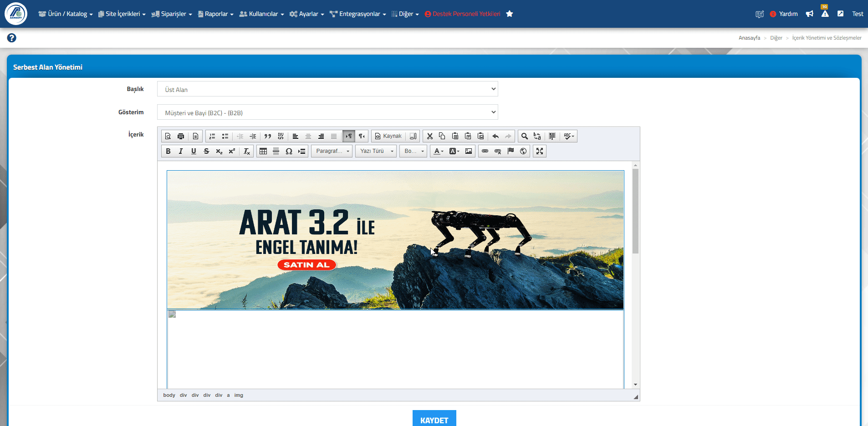Click the Print icon in editor toolbar
The height and width of the screenshot is (426, 868).
tap(181, 136)
